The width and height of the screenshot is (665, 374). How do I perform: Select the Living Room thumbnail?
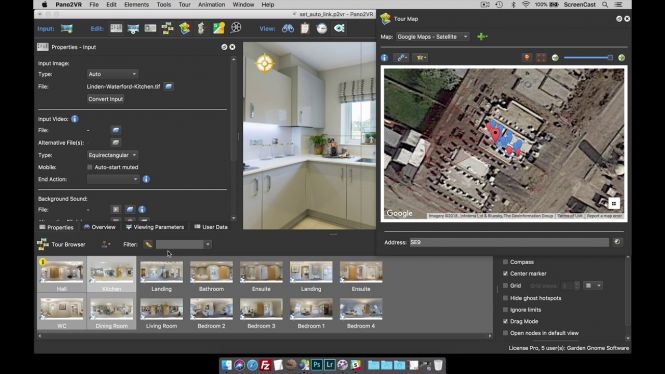pyautogui.click(x=162, y=313)
